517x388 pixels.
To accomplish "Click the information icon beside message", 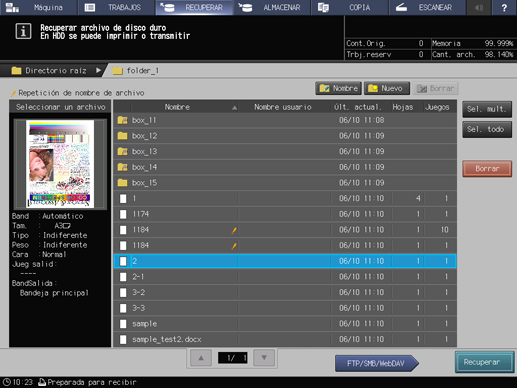I will (23, 31).
